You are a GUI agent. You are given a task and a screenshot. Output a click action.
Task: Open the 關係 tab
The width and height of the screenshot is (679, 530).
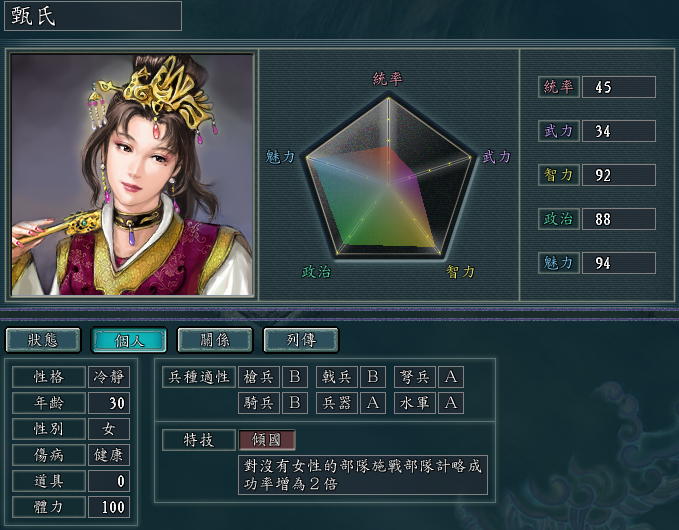coord(215,340)
